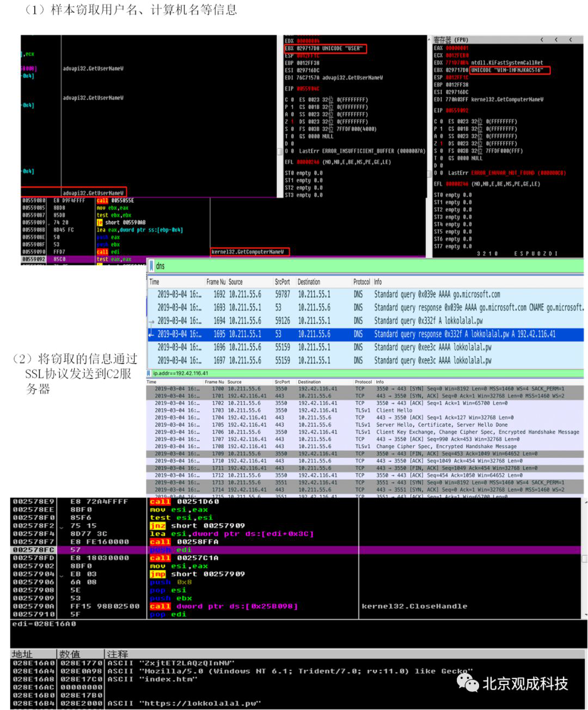Select frame 1697 AAAA lokkolalal.pw query
Image resolution: width=588 pixels, height=710 pixels.
point(366,360)
